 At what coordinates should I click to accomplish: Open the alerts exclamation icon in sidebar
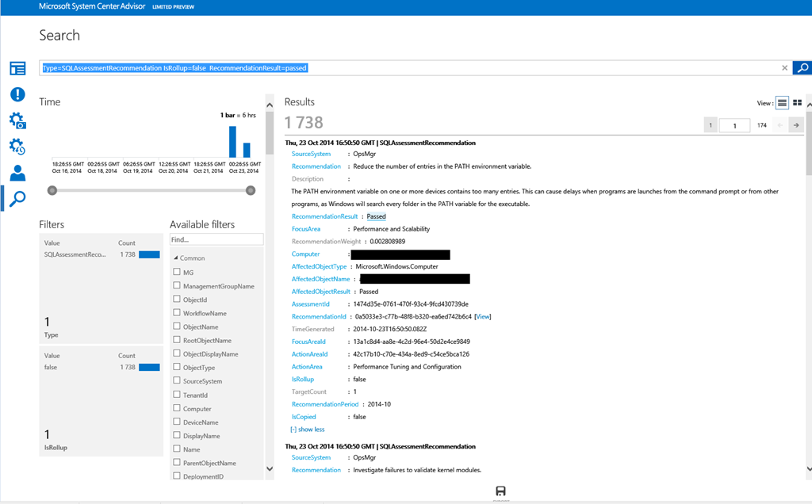coord(17,94)
